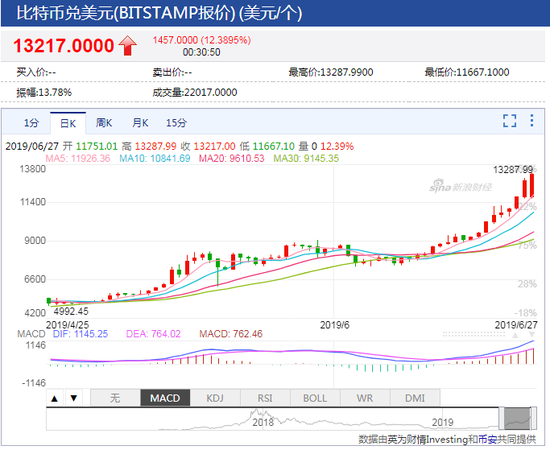Click the 2019 label in overview timeline
Viewport: 550px width, 450px height.
click(442, 422)
